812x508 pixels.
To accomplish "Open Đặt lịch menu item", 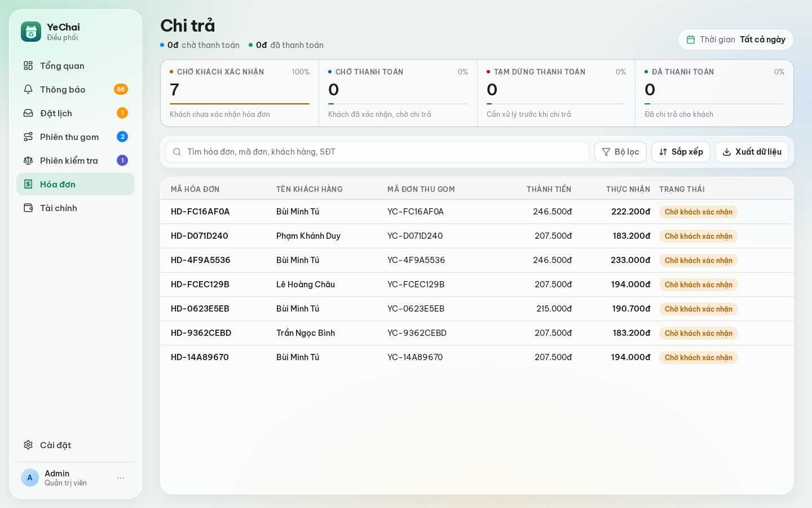I will coord(76,113).
